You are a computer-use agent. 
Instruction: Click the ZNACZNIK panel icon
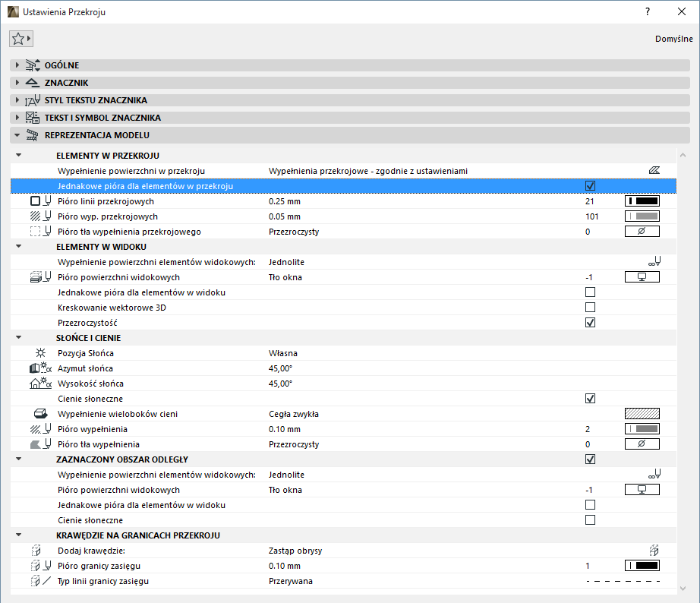tap(33, 83)
